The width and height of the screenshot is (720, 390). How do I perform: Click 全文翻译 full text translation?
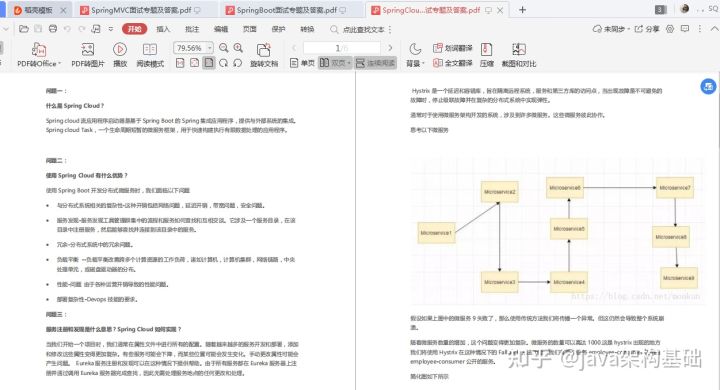[453, 63]
